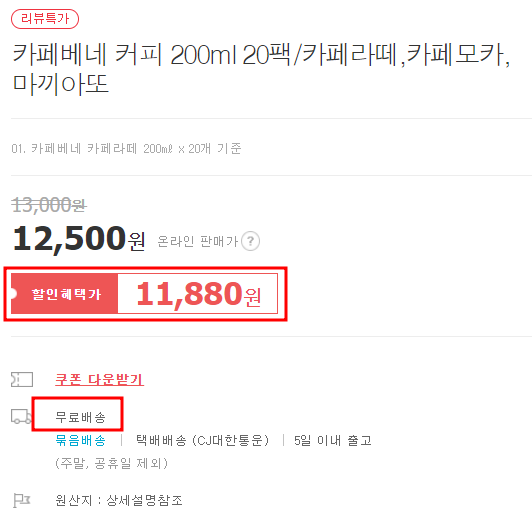Image resolution: width=532 pixels, height=530 pixels.
Task: Click the 무료배송 shipping label
Action: (x=80, y=417)
